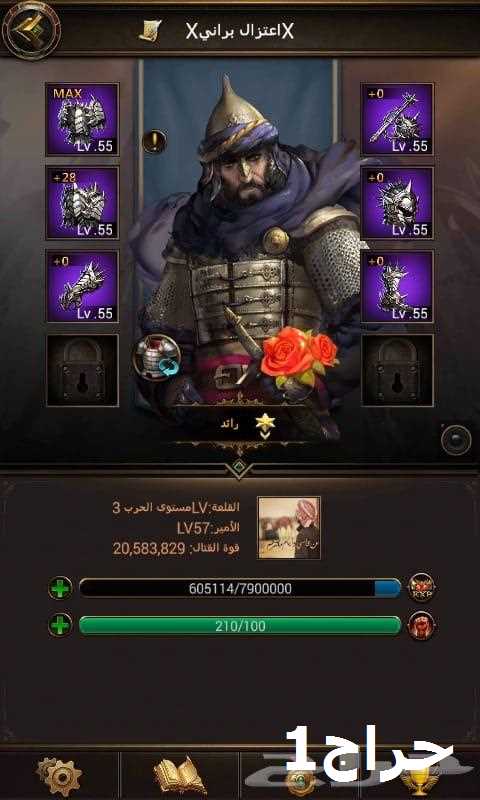
Task: Select the +28 armor equipment slot
Action: click(x=82, y=203)
